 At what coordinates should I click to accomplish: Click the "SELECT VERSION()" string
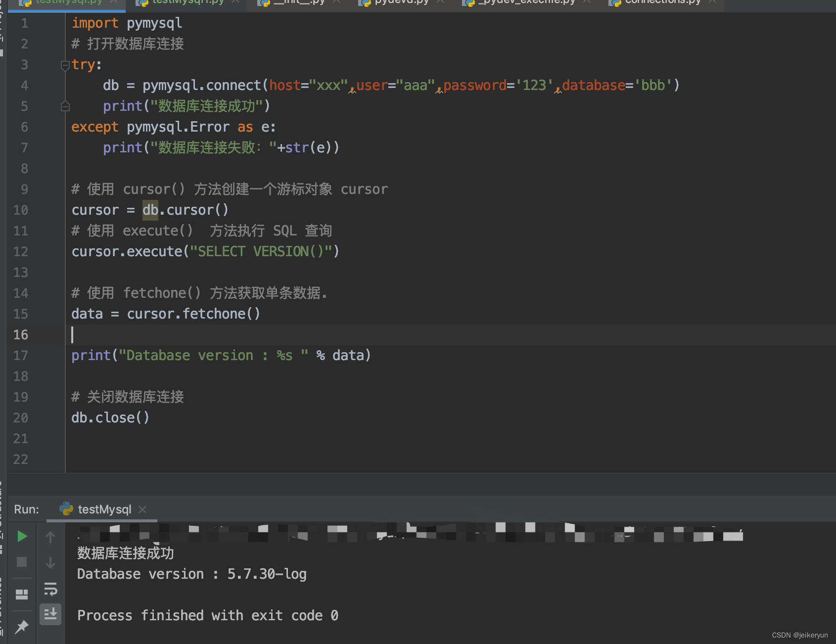(x=261, y=252)
